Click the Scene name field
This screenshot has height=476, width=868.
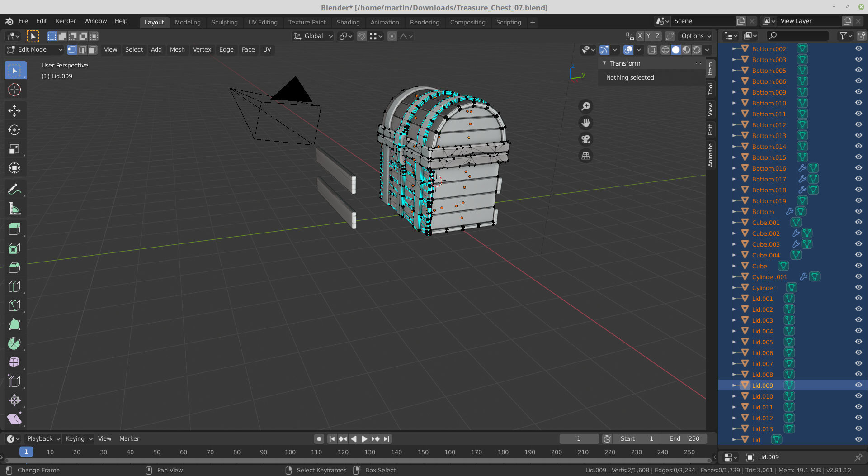(x=703, y=21)
